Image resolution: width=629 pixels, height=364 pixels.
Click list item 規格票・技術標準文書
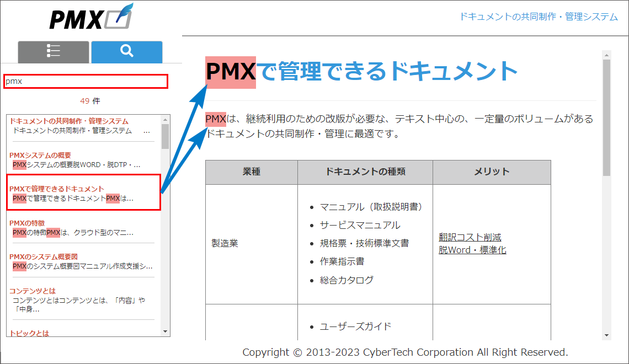[364, 243]
